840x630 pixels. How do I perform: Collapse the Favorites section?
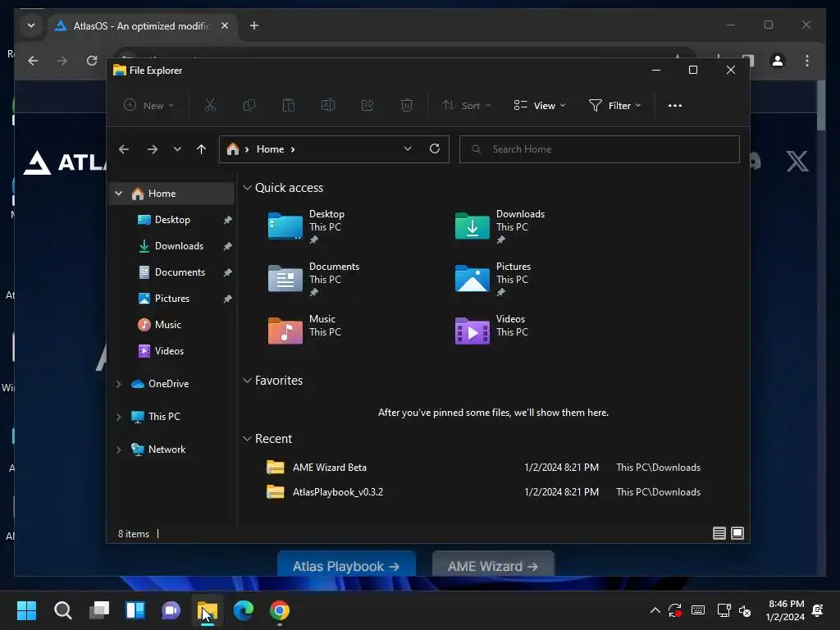[247, 381]
